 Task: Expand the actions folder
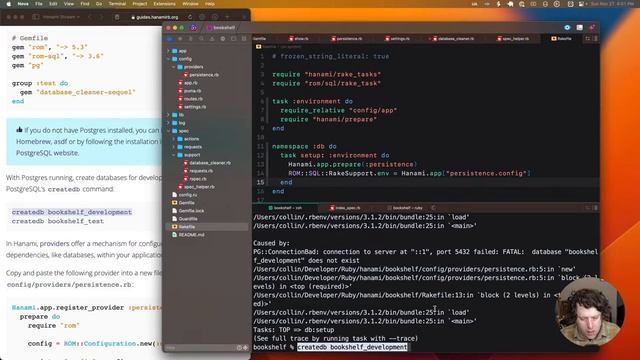click(x=173, y=139)
